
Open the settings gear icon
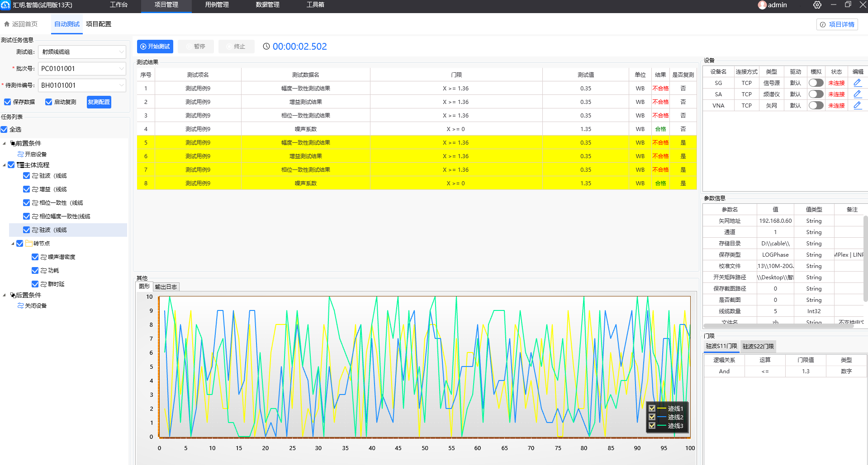pyautogui.click(x=817, y=5)
